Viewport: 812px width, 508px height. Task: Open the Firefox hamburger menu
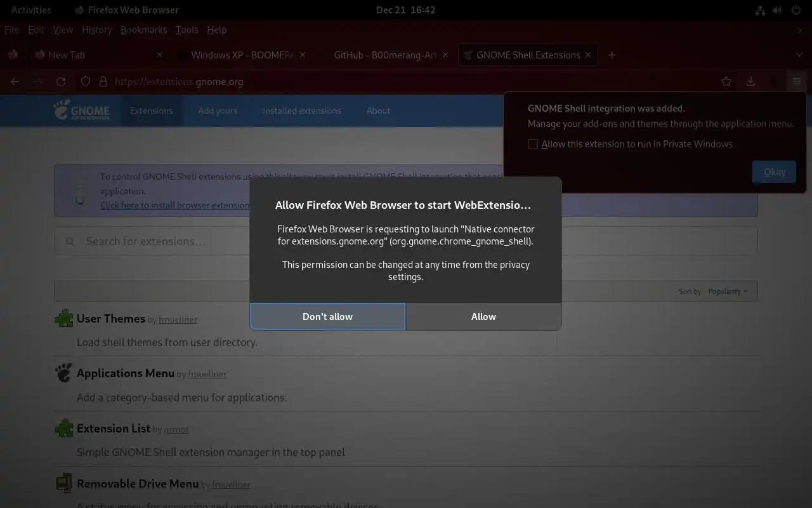(796, 81)
